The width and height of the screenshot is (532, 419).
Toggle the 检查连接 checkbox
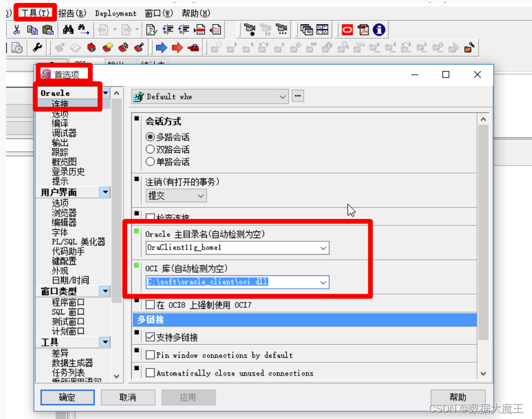point(150,217)
